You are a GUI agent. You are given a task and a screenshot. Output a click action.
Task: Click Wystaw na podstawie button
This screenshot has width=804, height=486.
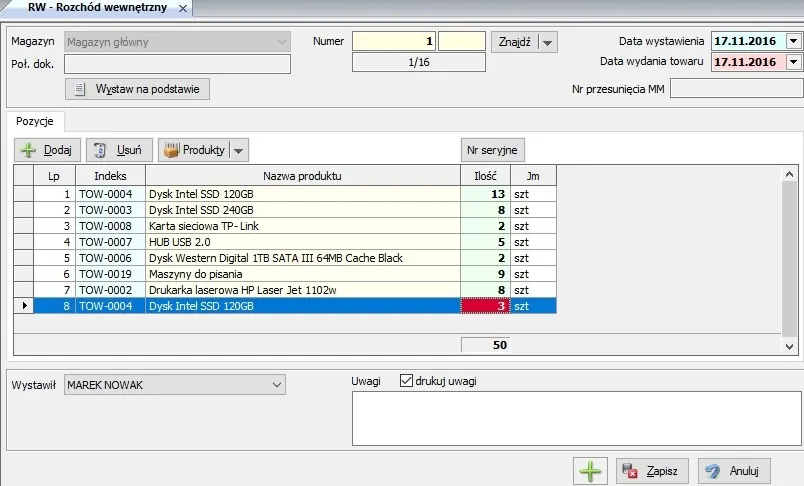(137, 89)
